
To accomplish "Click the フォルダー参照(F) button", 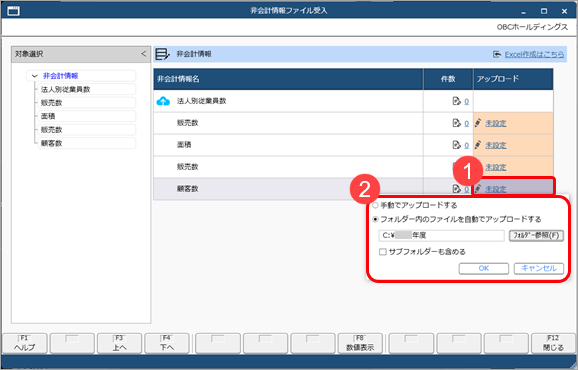I will (536, 235).
